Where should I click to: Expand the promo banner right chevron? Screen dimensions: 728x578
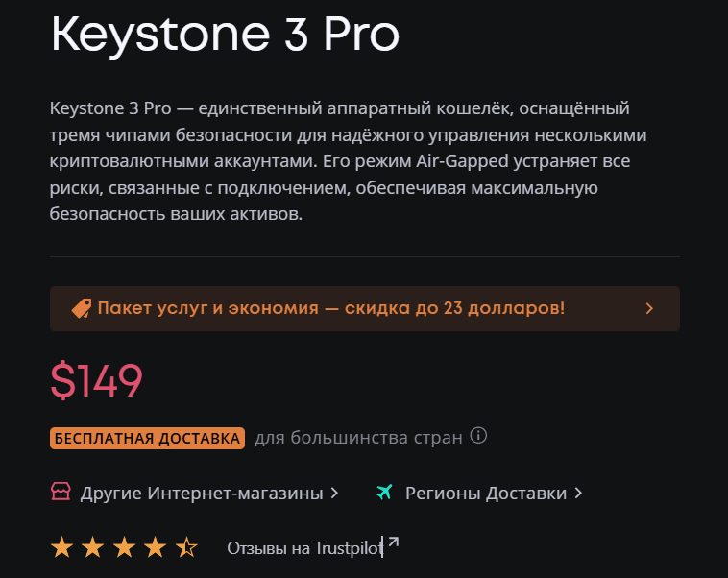[x=649, y=308]
